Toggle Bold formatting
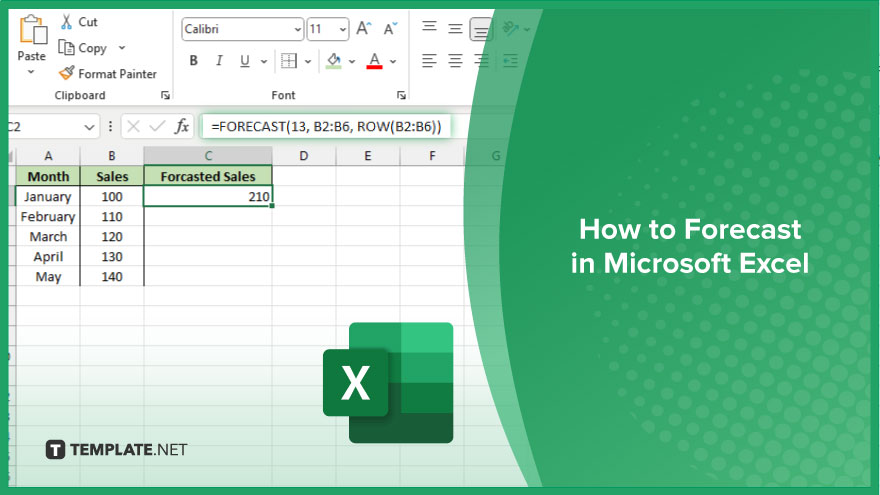This screenshot has height=495, width=880. [194, 61]
